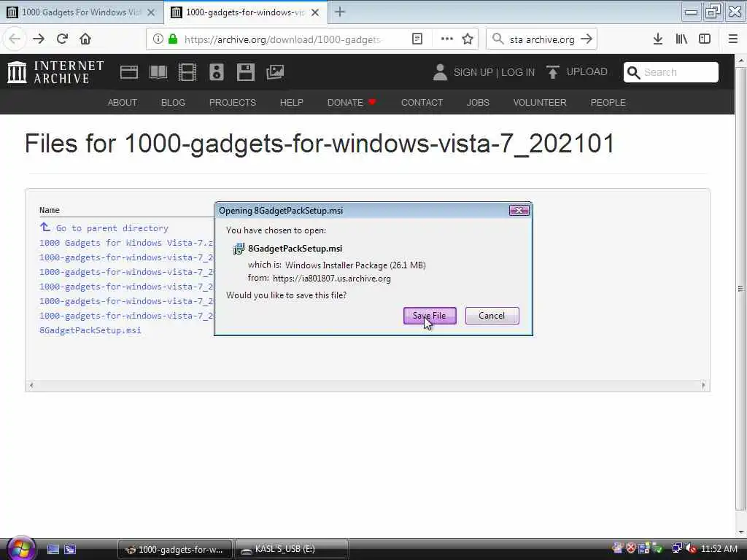
Task: Open the Archive web section icon
Action: point(128,72)
